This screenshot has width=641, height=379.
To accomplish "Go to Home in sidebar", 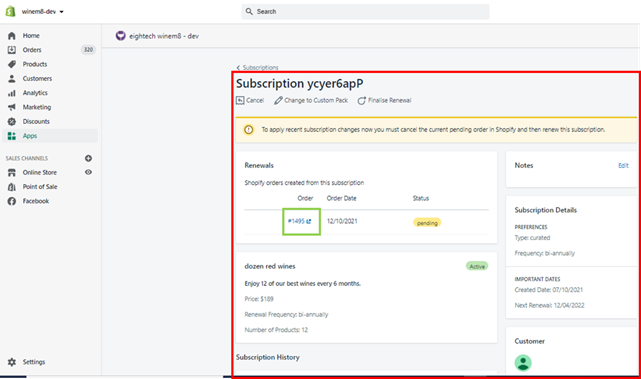I will click(x=31, y=36).
